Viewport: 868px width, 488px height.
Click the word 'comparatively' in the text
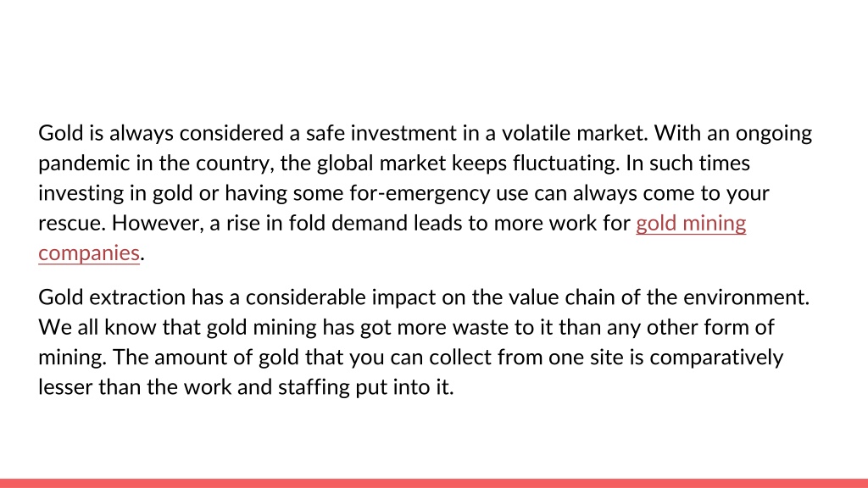(x=716, y=358)
